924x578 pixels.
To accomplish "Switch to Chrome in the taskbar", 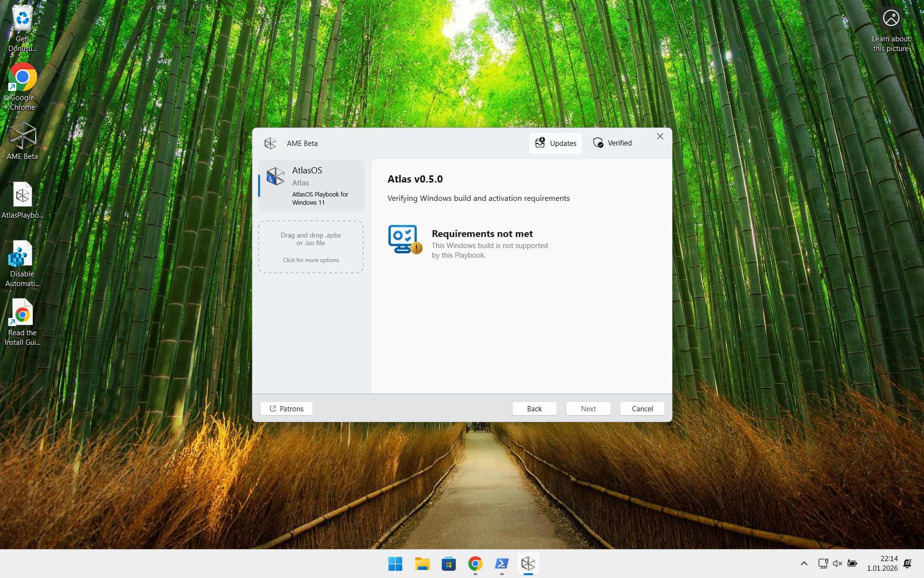I will (x=475, y=564).
